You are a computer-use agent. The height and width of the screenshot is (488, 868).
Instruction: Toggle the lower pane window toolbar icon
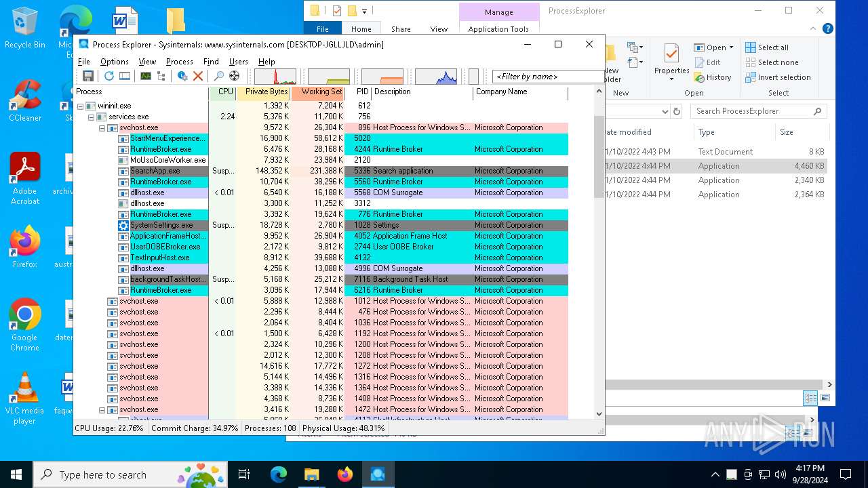125,76
